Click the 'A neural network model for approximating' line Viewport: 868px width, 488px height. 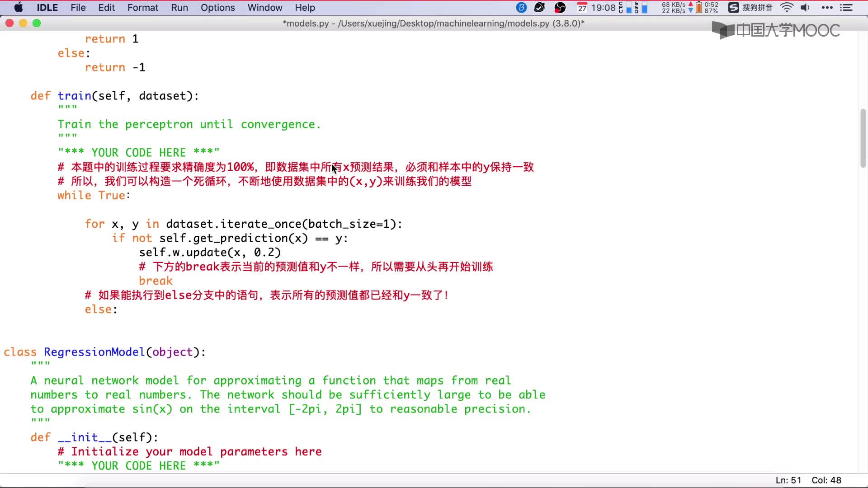click(x=270, y=380)
